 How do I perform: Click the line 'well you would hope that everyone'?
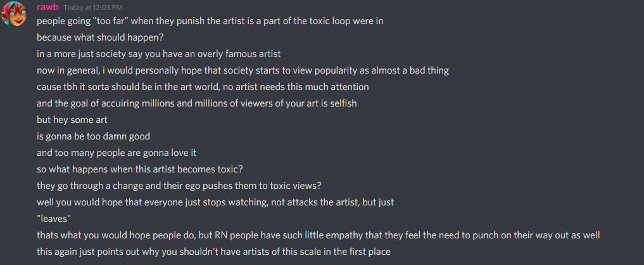tap(216, 202)
